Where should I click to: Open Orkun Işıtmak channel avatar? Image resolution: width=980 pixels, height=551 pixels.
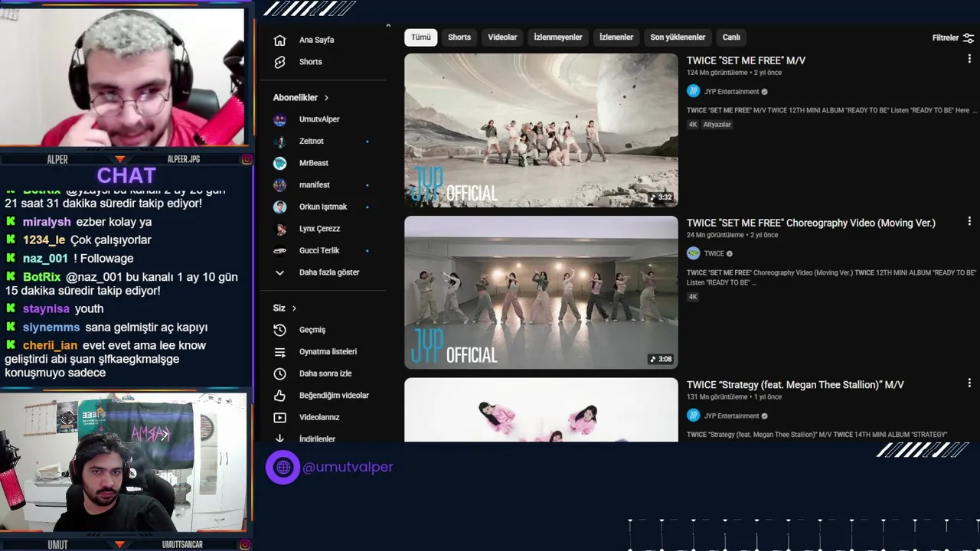click(279, 207)
